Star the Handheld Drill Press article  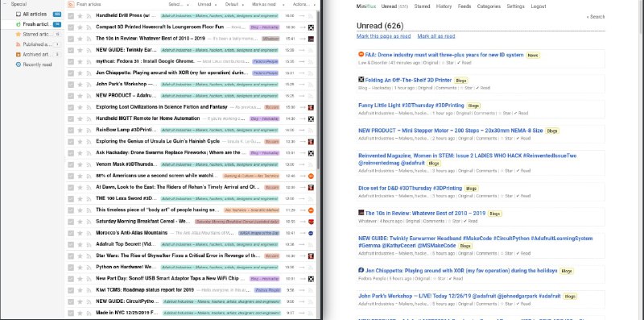(80, 15)
